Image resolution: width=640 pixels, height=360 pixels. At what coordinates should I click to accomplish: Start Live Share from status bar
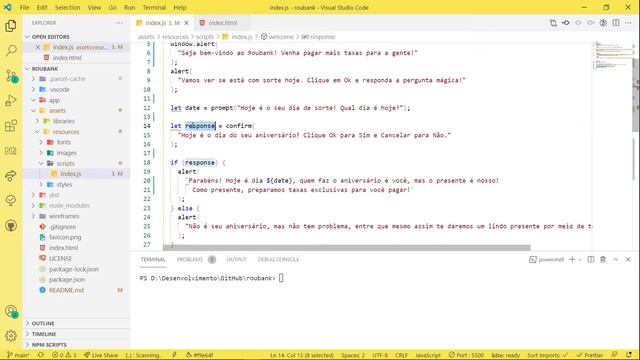pos(101,355)
